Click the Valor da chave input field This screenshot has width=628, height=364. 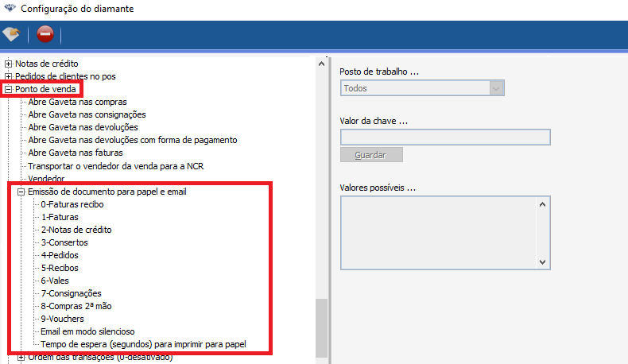pos(445,137)
